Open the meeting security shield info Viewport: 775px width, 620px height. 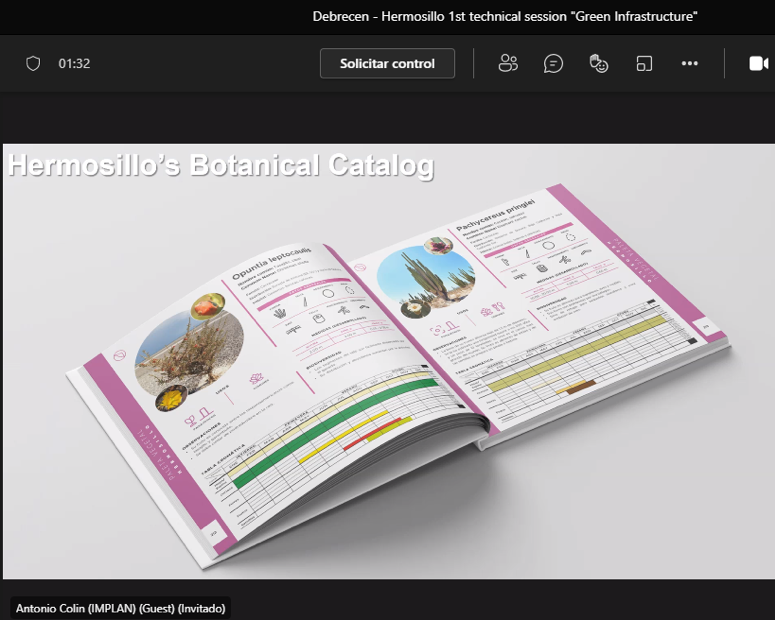(33, 63)
